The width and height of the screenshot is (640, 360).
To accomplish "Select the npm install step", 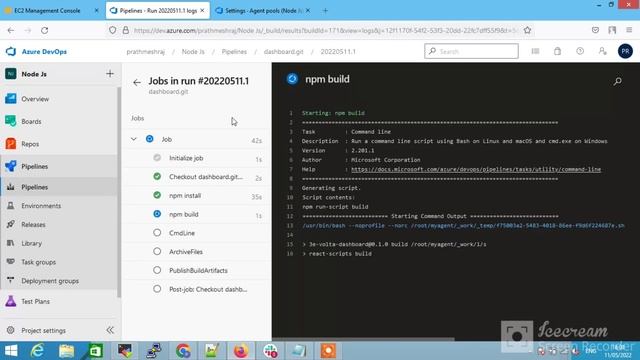I will pyautogui.click(x=197, y=196).
